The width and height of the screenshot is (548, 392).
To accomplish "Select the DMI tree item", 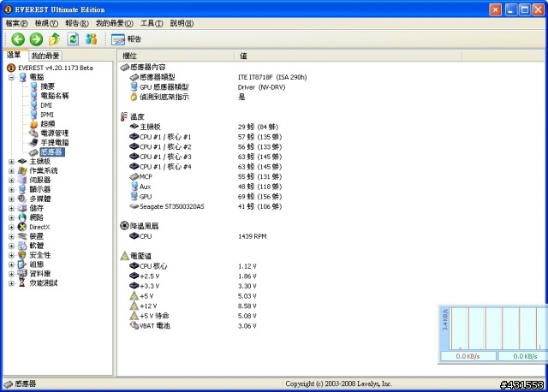I will pyautogui.click(x=46, y=105).
